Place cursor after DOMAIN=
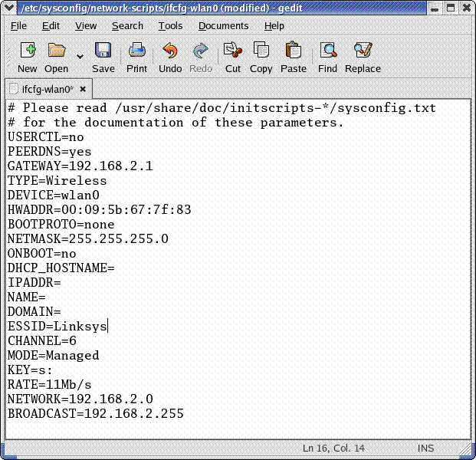This screenshot has width=476, height=460. 61,312
